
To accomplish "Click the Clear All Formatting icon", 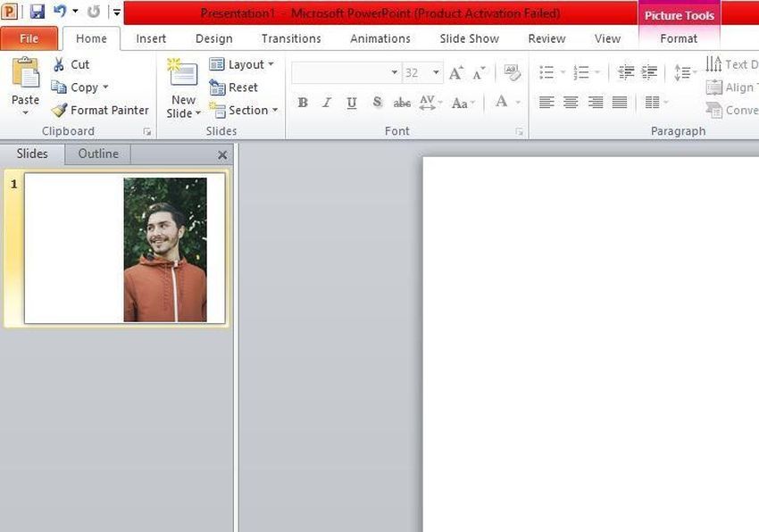I will click(x=512, y=72).
